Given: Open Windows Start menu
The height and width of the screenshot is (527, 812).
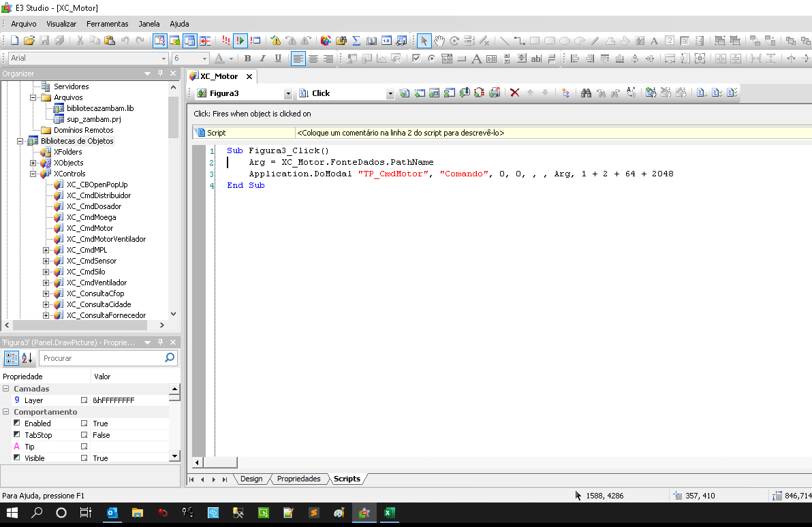Looking at the screenshot, I should [x=12, y=513].
